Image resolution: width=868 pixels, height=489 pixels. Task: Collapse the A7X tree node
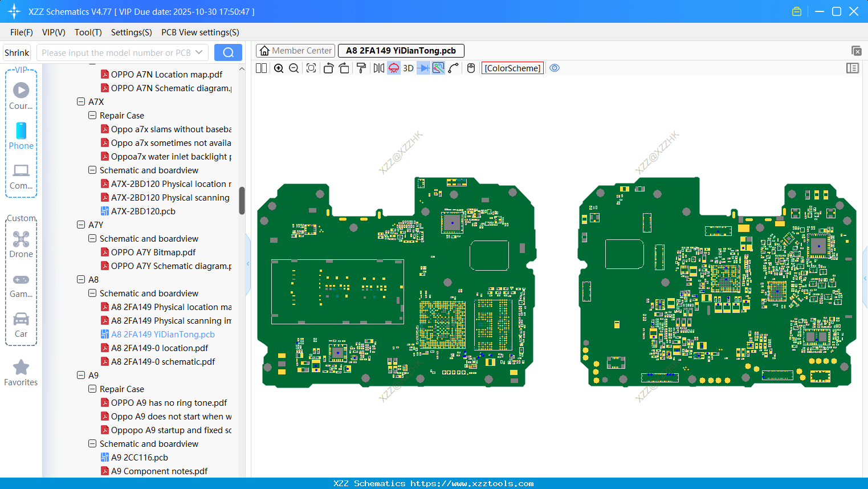(81, 102)
